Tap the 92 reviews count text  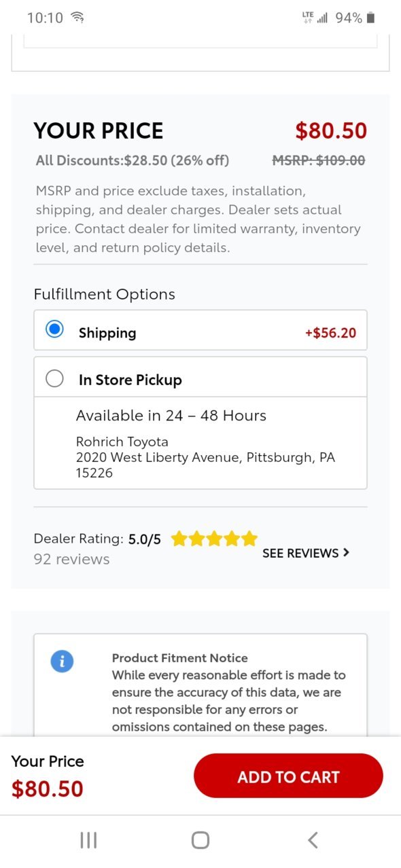pos(71,559)
